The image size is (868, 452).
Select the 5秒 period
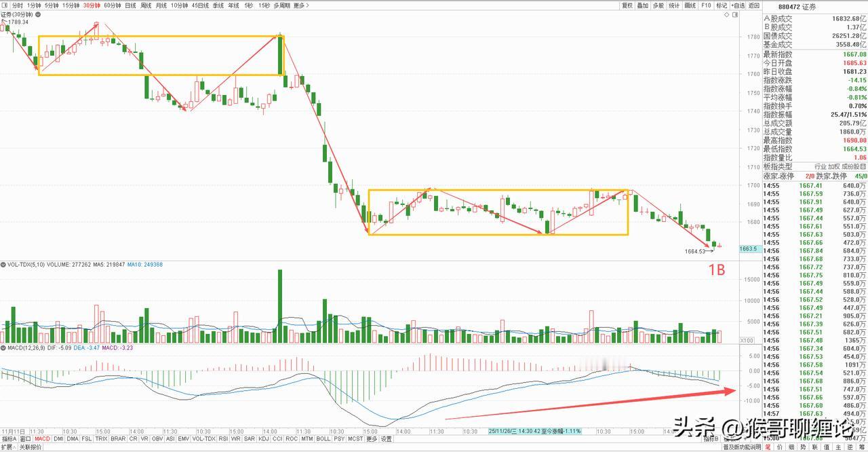(x=249, y=5)
